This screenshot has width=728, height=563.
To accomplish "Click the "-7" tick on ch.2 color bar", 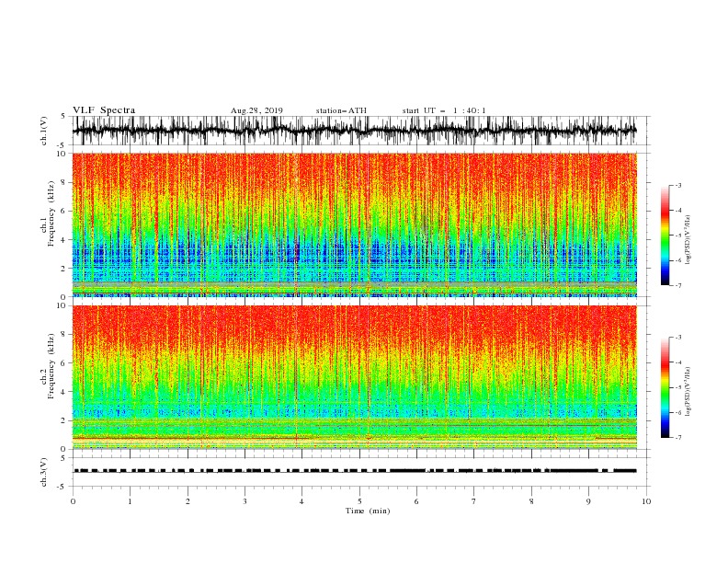I will click(x=678, y=437).
